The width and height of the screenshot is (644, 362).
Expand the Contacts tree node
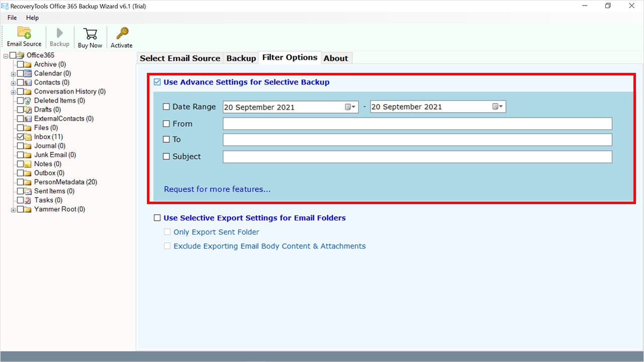click(x=13, y=82)
